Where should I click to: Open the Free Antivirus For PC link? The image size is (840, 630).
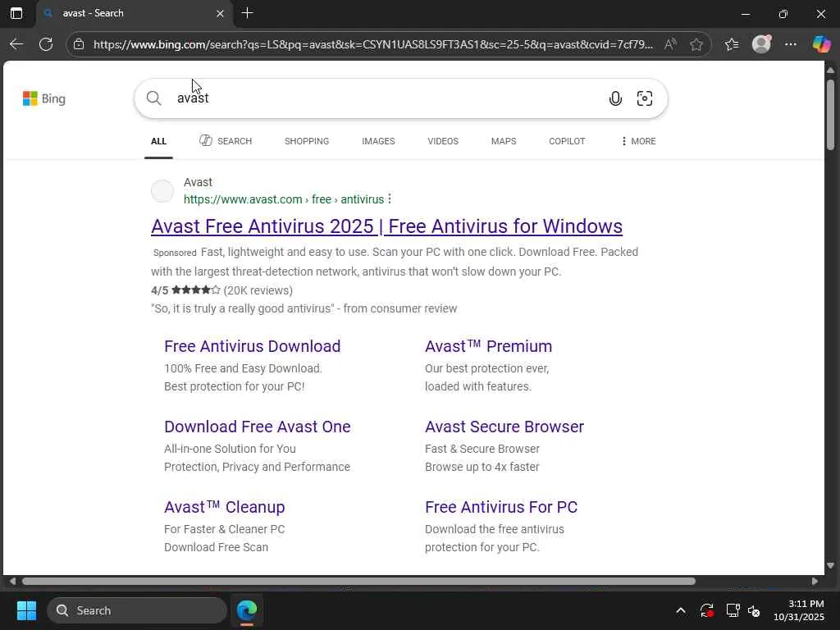(501, 507)
